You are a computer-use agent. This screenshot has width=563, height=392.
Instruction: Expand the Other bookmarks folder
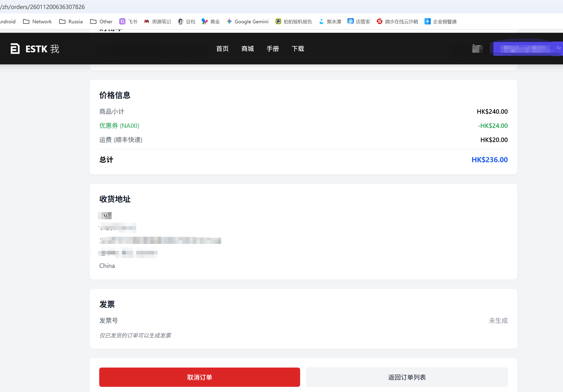[101, 22]
